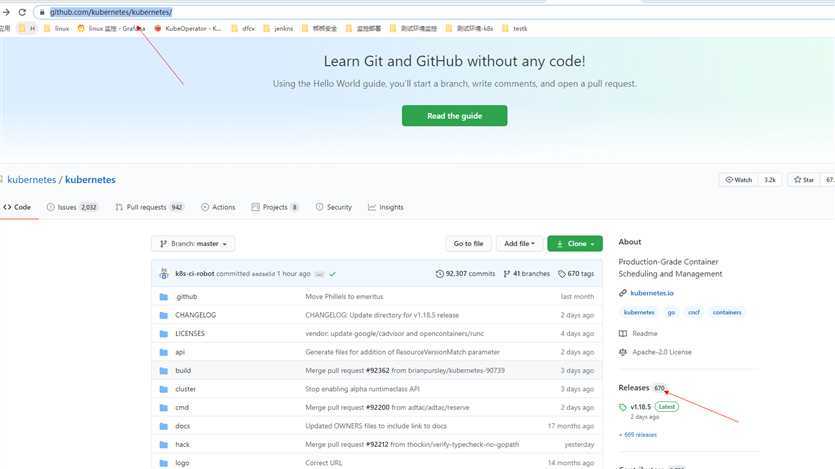This screenshot has width=835, height=469.
Task: Click the k8s-ci-robot avatar icon
Action: click(164, 274)
